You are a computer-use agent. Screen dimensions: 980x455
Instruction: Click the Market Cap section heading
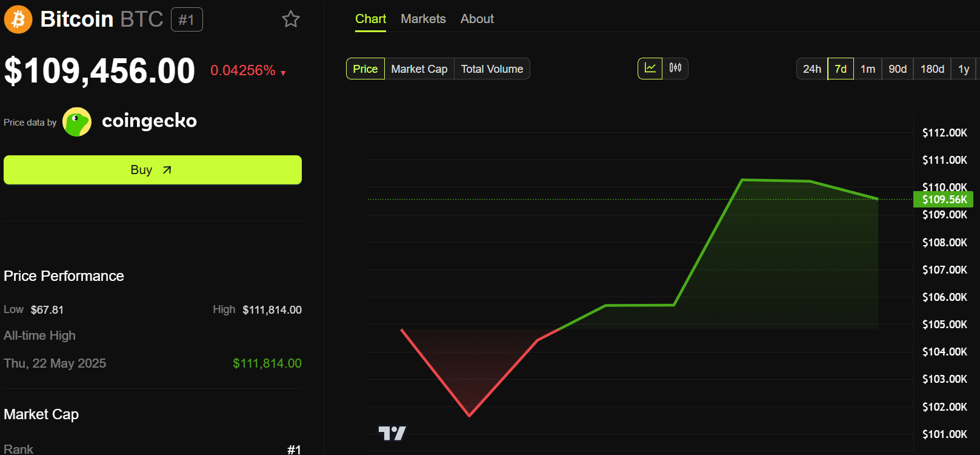[41, 414]
